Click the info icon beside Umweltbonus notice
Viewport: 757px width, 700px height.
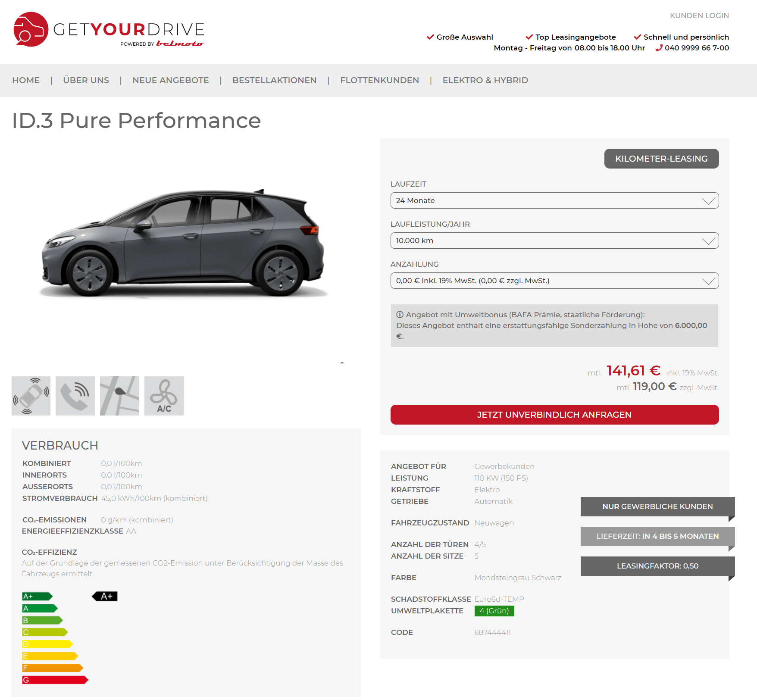pos(400,315)
